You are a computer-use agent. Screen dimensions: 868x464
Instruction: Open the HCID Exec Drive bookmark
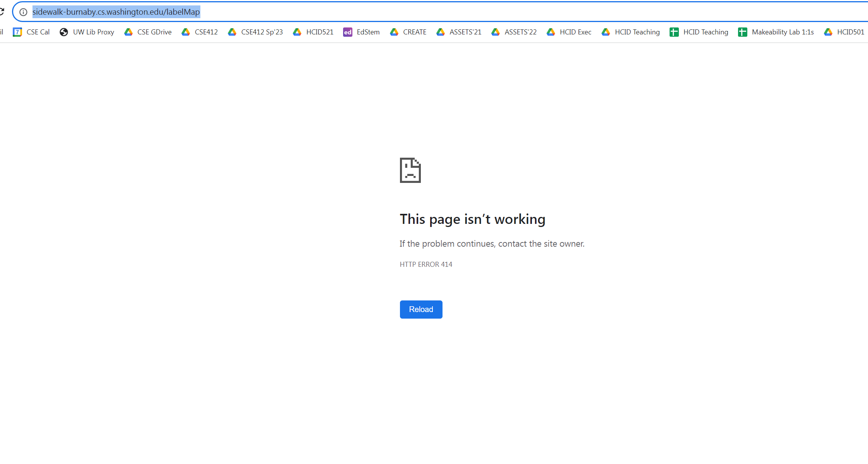coord(576,32)
